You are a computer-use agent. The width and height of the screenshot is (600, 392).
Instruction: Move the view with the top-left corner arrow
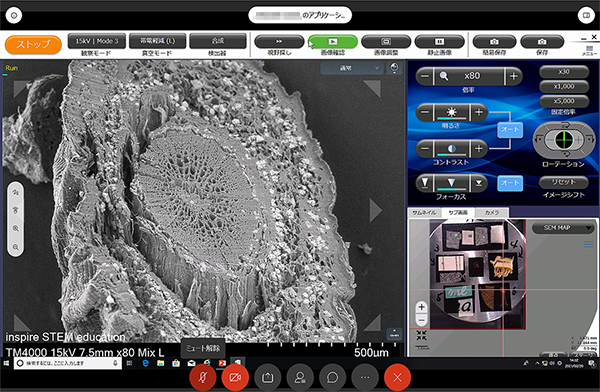pos(22,88)
